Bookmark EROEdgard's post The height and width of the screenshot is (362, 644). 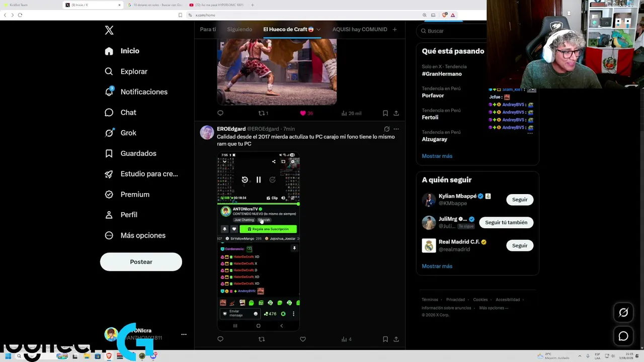coord(385,339)
